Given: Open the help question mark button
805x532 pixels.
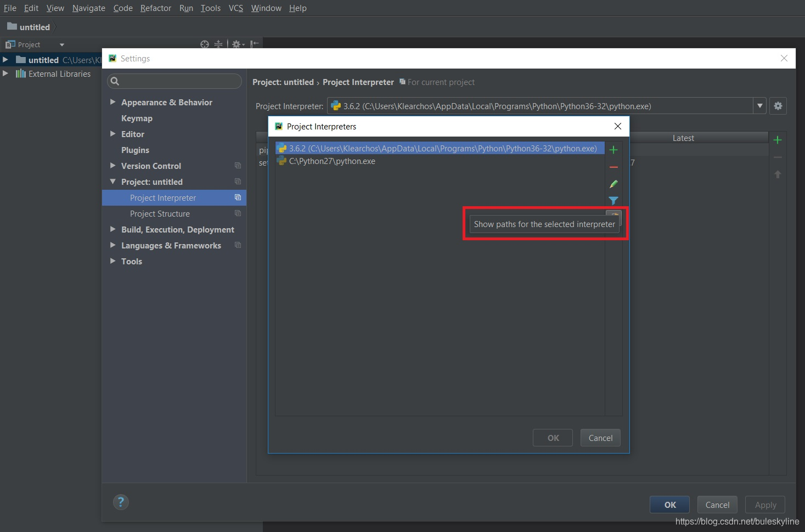Looking at the screenshot, I should [x=121, y=502].
